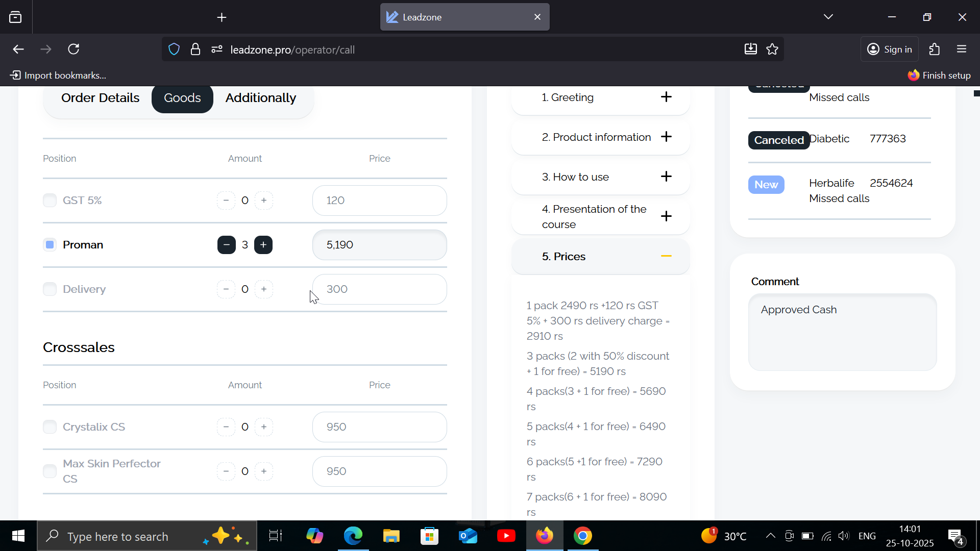Image resolution: width=980 pixels, height=551 pixels.
Task: Click the Comment text field
Action: coord(842,332)
